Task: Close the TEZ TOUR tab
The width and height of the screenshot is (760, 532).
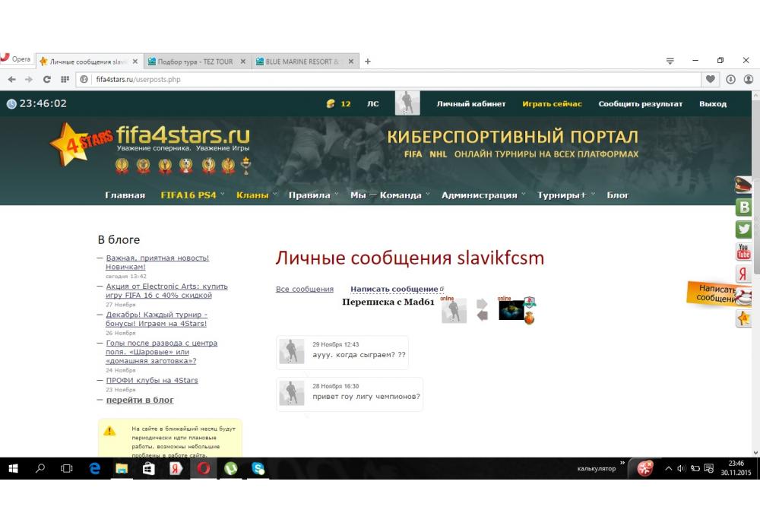Action: [243, 62]
